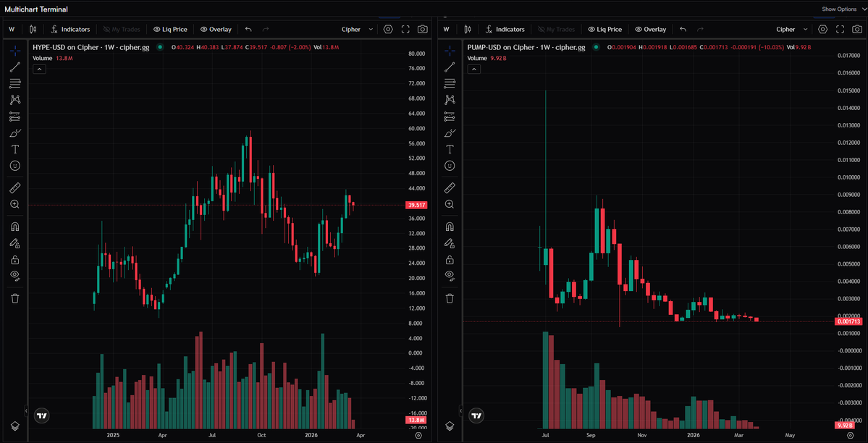This screenshot has width=868, height=443.
Task: Select text tool in PUMP chart
Action: click(x=450, y=149)
